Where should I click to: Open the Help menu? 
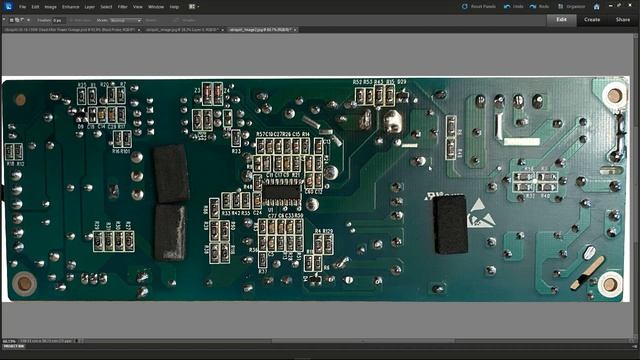174,7
